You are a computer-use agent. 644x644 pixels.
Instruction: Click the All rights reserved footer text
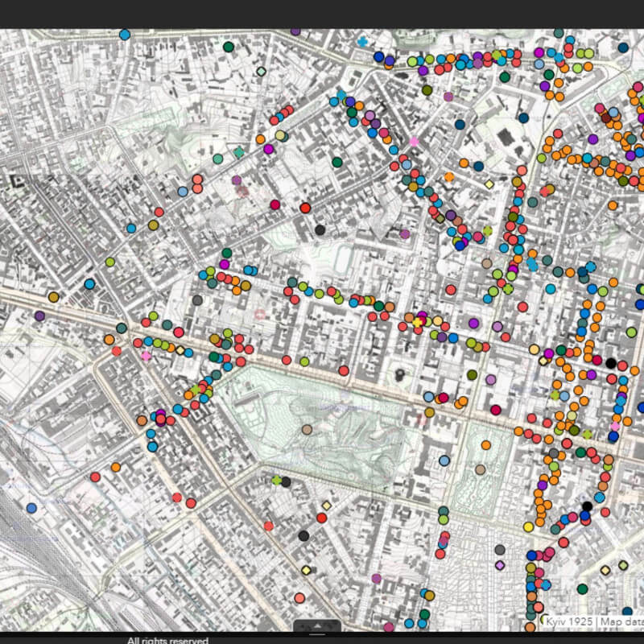(167, 640)
